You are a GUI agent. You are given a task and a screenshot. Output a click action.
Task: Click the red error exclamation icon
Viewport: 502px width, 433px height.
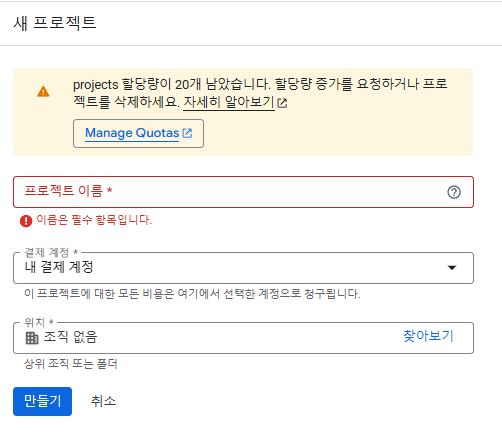pyautogui.click(x=26, y=221)
